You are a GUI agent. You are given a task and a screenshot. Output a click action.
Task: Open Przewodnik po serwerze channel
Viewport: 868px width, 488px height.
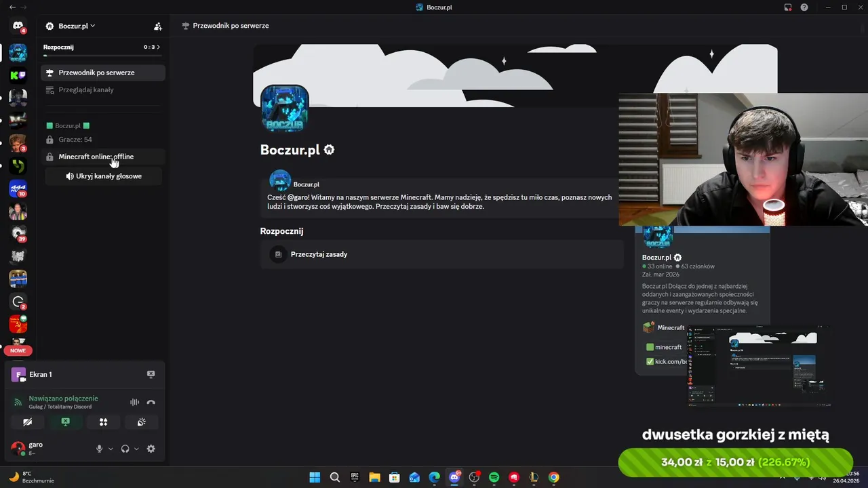pos(103,73)
